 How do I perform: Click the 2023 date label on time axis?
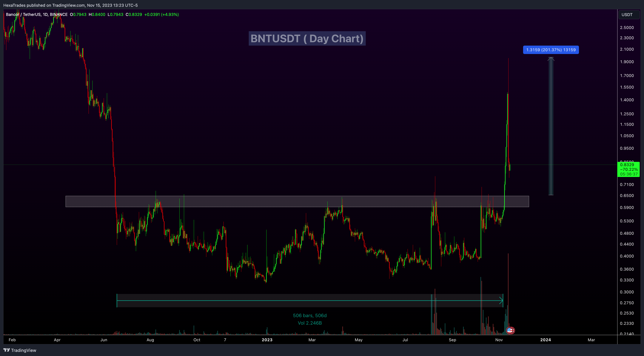pyautogui.click(x=267, y=340)
